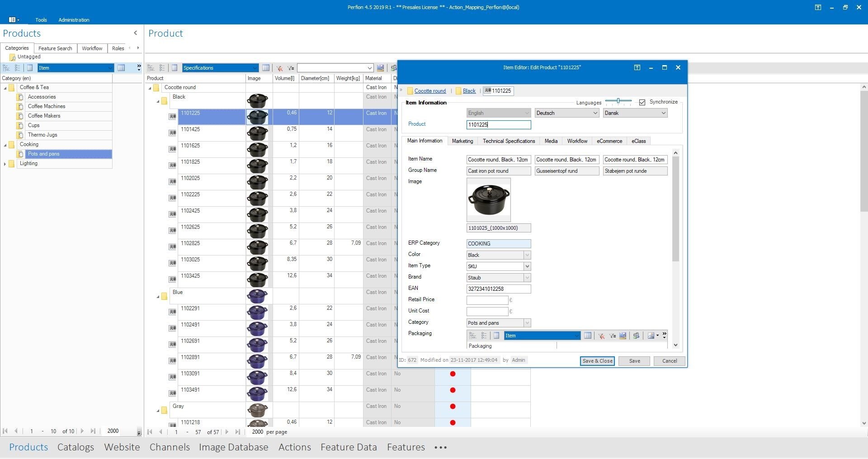Click the users/sharing icon in the Packaging toolbar
Image resolution: width=868 pixels, height=459 pixels.
pyautogui.click(x=636, y=336)
